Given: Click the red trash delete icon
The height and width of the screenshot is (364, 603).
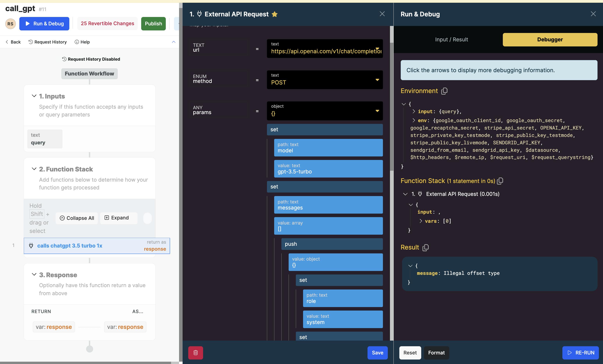Looking at the screenshot, I should (195, 352).
